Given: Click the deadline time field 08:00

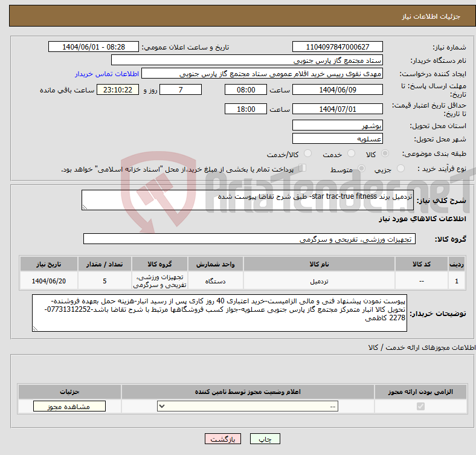Looking at the screenshot, I should coord(246,89).
